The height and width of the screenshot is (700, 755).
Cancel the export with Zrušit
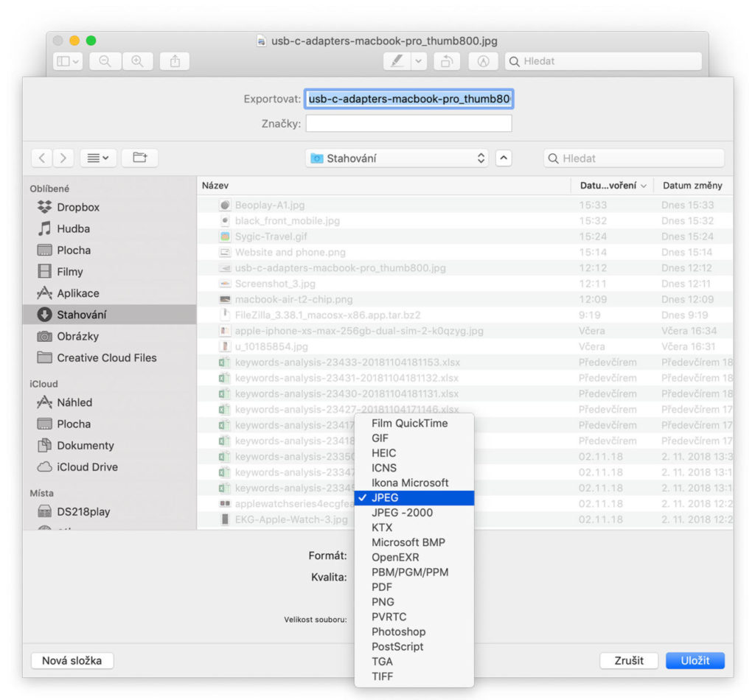629,660
